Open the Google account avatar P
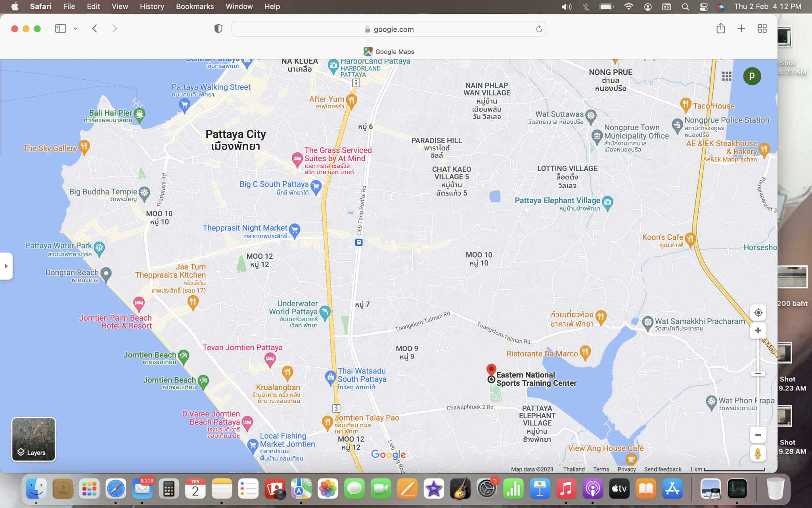Image resolution: width=812 pixels, height=508 pixels. [752, 76]
